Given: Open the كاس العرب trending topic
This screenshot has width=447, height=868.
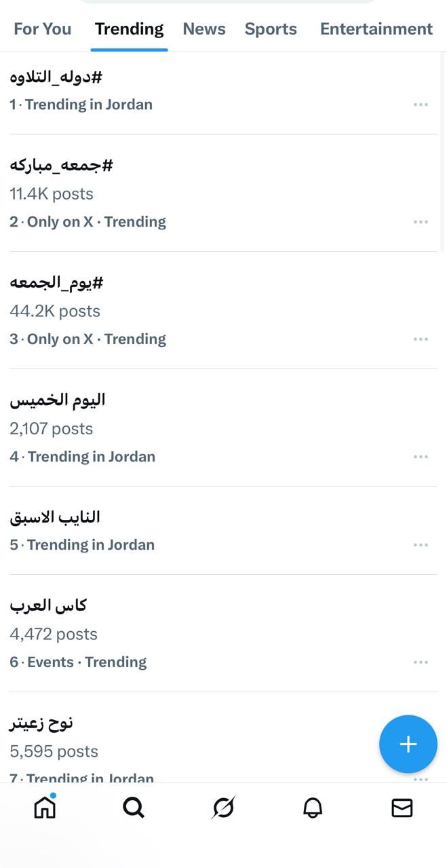Looking at the screenshot, I should [x=48, y=605].
